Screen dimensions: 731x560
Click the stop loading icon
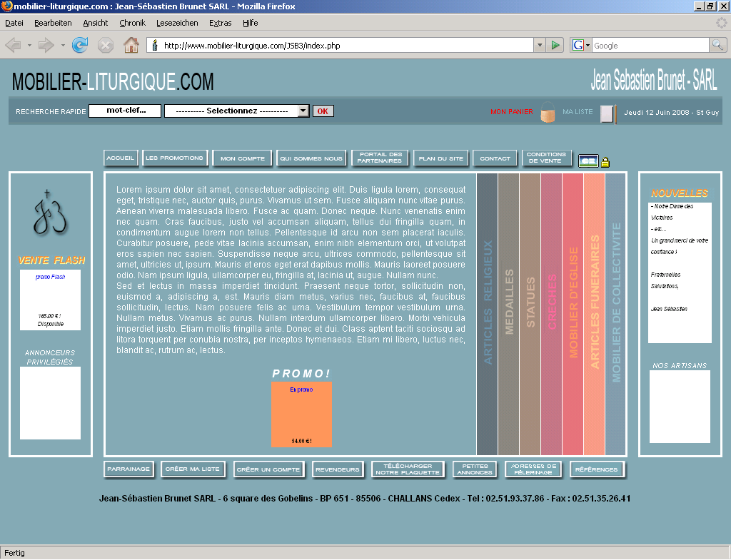point(106,45)
